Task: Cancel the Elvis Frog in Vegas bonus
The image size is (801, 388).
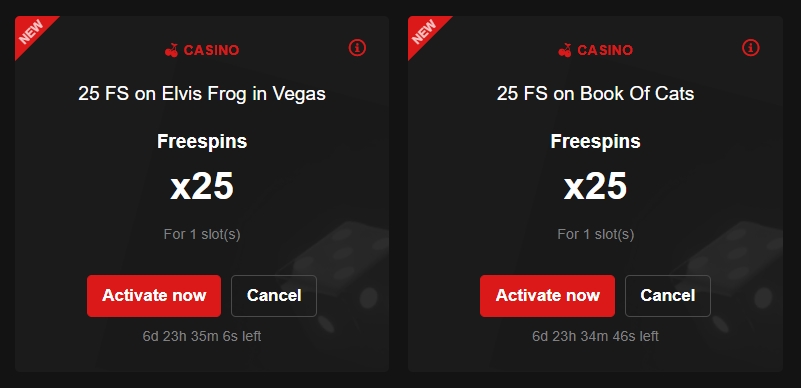Action: [x=274, y=296]
